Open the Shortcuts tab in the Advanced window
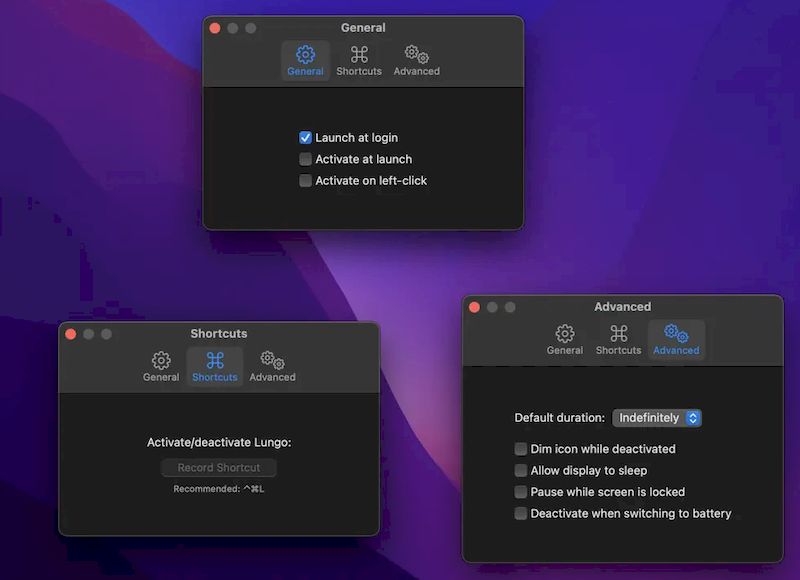Viewport: 800px width, 580px height. click(618, 340)
